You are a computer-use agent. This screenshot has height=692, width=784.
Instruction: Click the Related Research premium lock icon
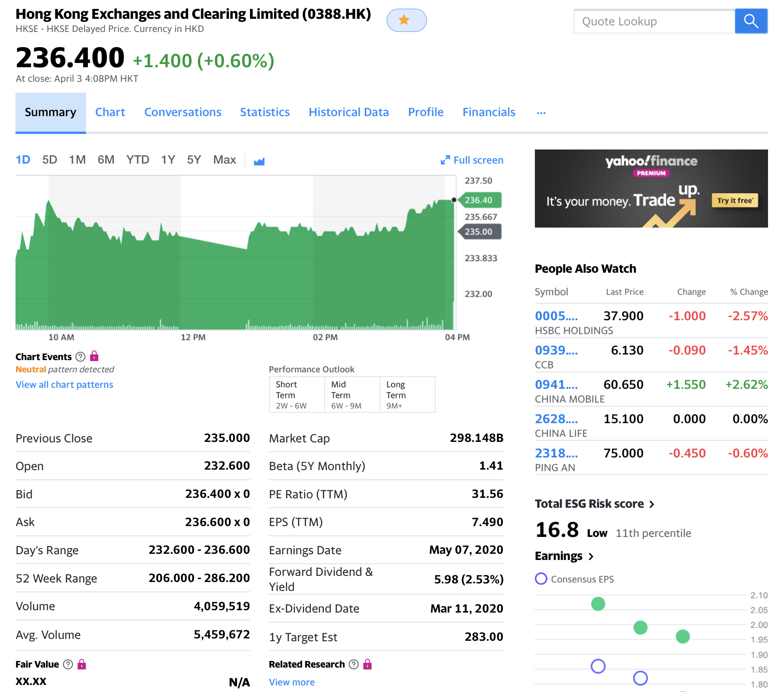368,664
